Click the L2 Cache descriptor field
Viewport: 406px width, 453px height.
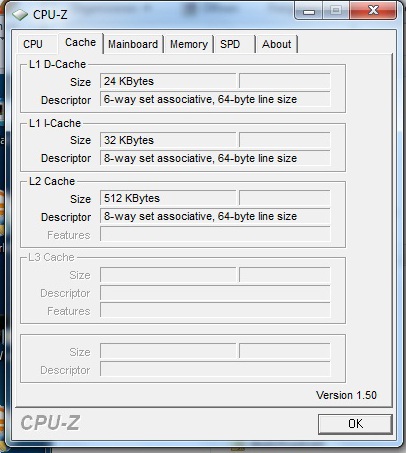[215, 216]
